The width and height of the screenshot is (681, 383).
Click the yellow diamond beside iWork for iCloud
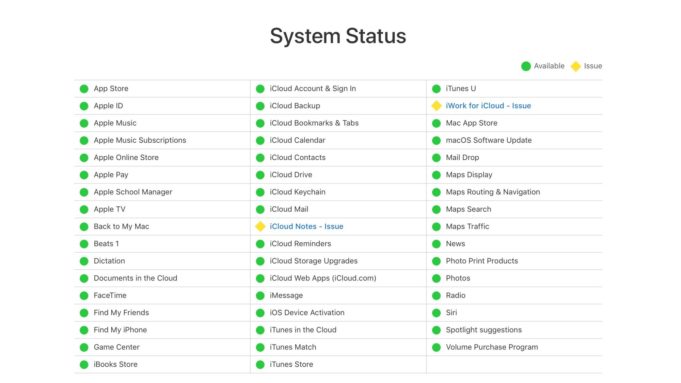tap(436, 106)
